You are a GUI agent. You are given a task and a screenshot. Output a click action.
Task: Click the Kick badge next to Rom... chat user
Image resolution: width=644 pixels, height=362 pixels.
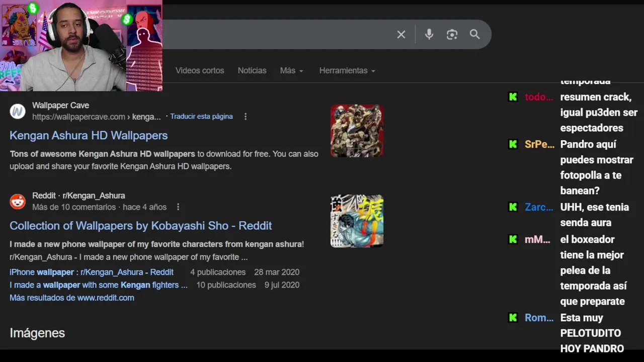point(513,318)
